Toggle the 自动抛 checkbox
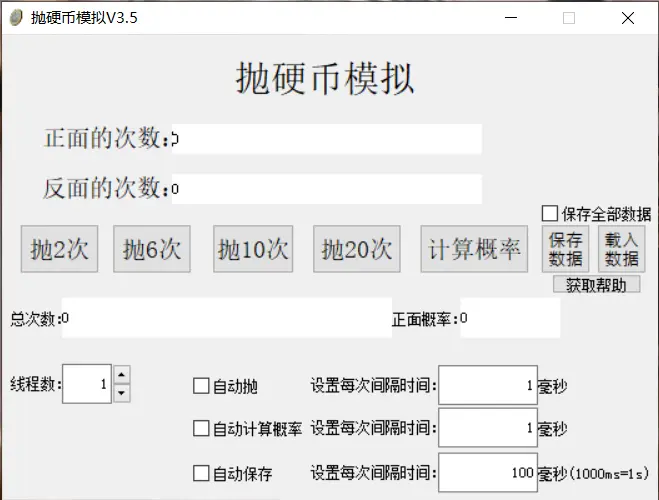This screenshot has height=500, width=659. click(201, 386)
